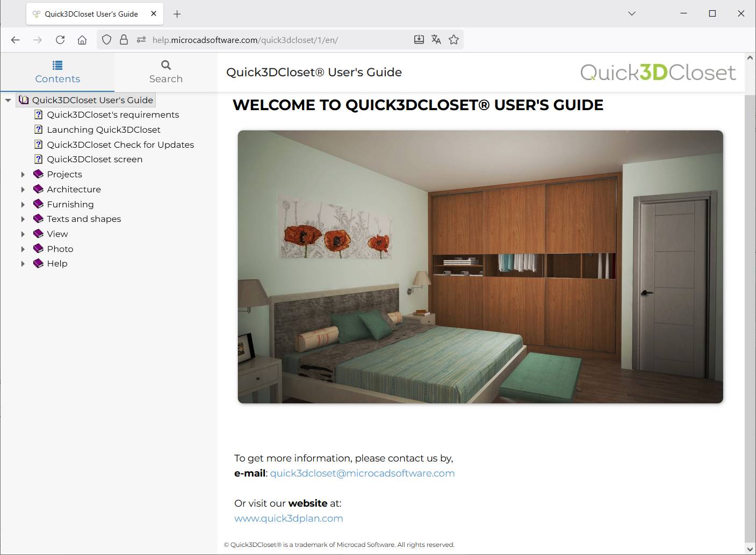This screenshot has width=756, height=555.
Task: Collapse the Quick3DCloset User's Guide root node
Action: 8,100
